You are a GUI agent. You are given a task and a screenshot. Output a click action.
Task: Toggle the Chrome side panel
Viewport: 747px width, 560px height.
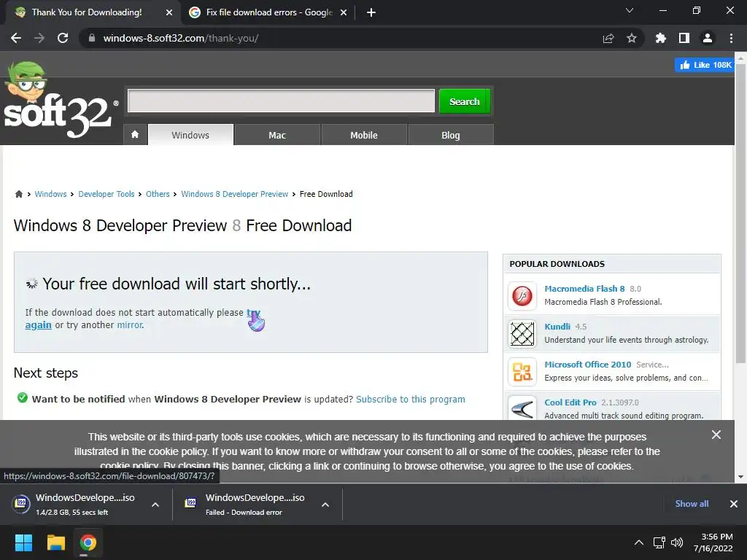[x=684, y=38]
